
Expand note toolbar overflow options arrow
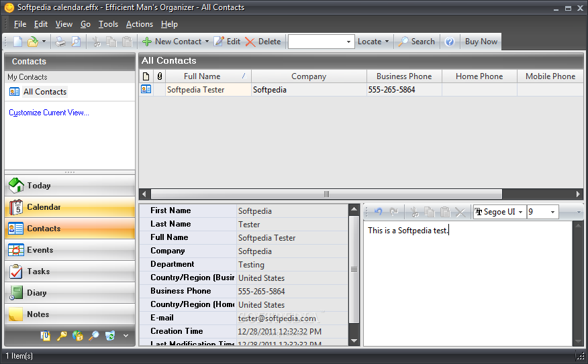(579, 213)
